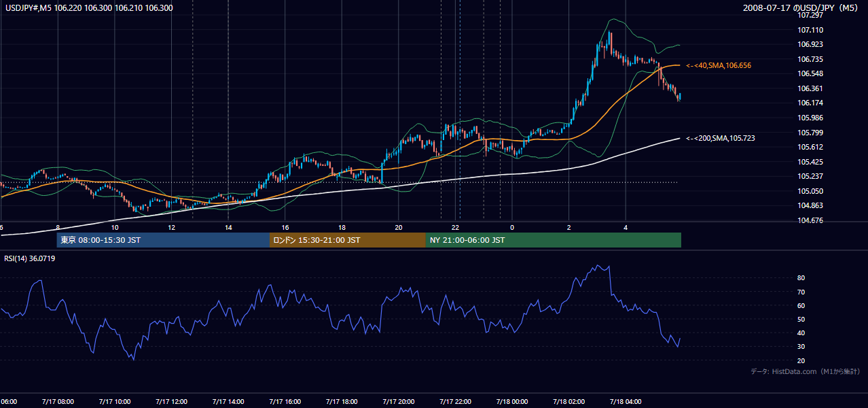Screen dimensions: 868x408
Task: Click price axis value 105.799
Action: [x=811, y=133]
